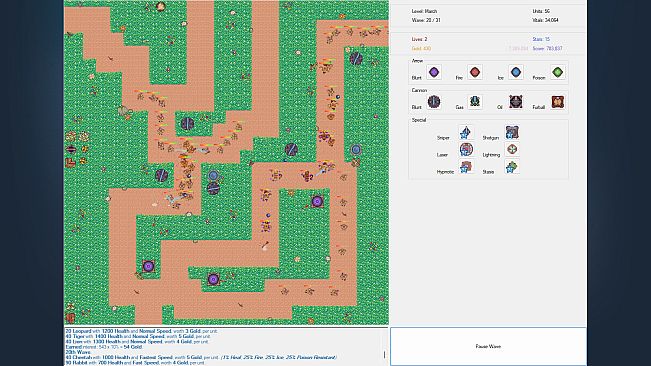The height and width of the screenshot is (366, 651).
Task: Click the Gold amount text
Action: tap(421, 49)
